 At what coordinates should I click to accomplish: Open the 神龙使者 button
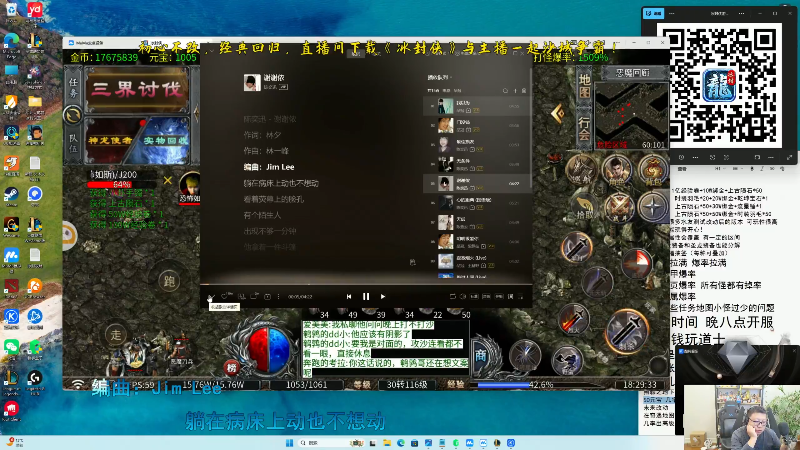click(x=110, y=140)
